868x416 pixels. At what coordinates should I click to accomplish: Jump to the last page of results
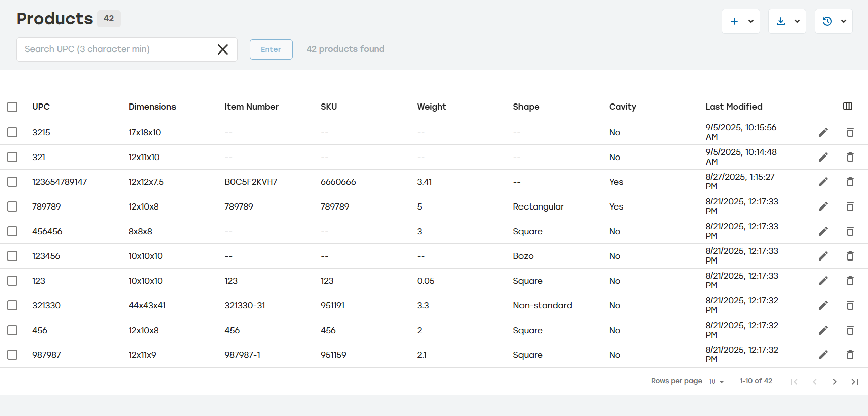[854, 382]
